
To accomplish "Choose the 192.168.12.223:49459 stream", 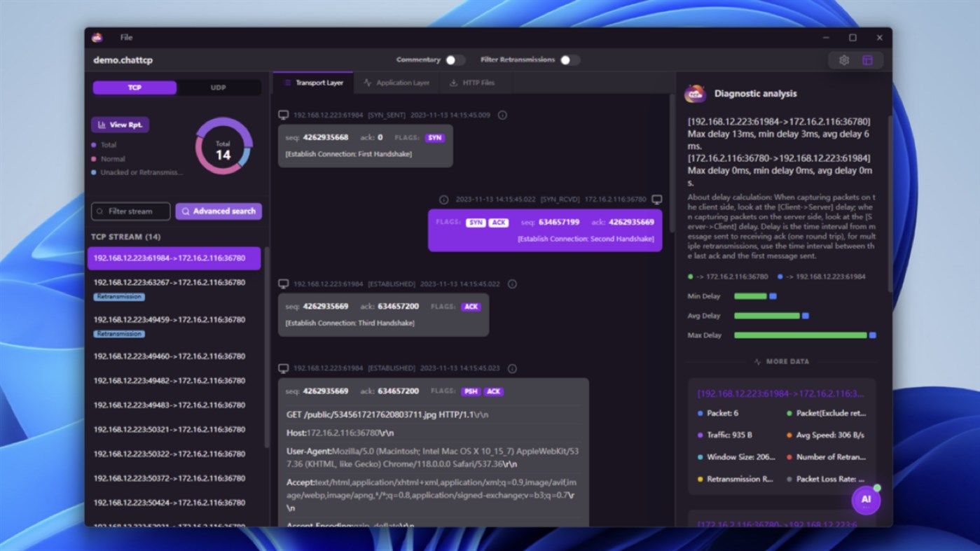I will (x=174, y=326).
